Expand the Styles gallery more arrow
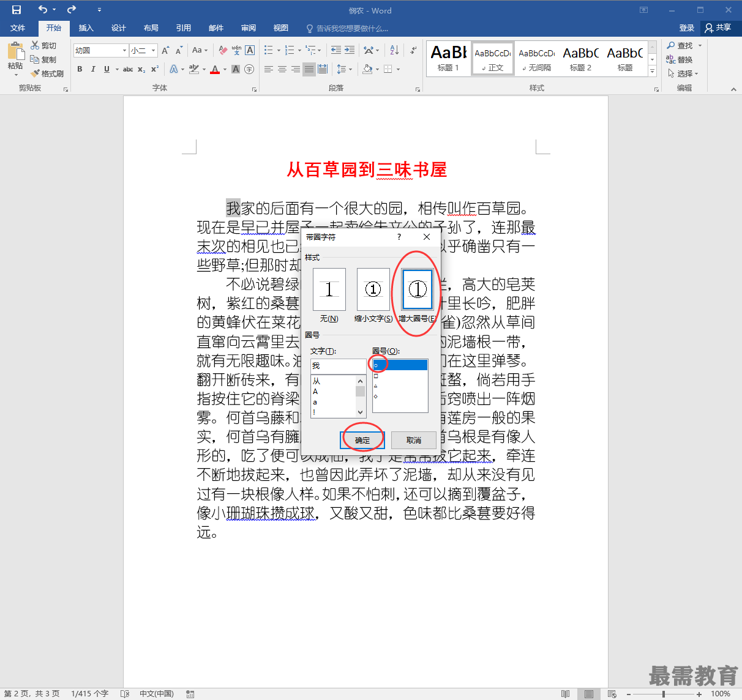742x700 pixels. pos(653,72)
